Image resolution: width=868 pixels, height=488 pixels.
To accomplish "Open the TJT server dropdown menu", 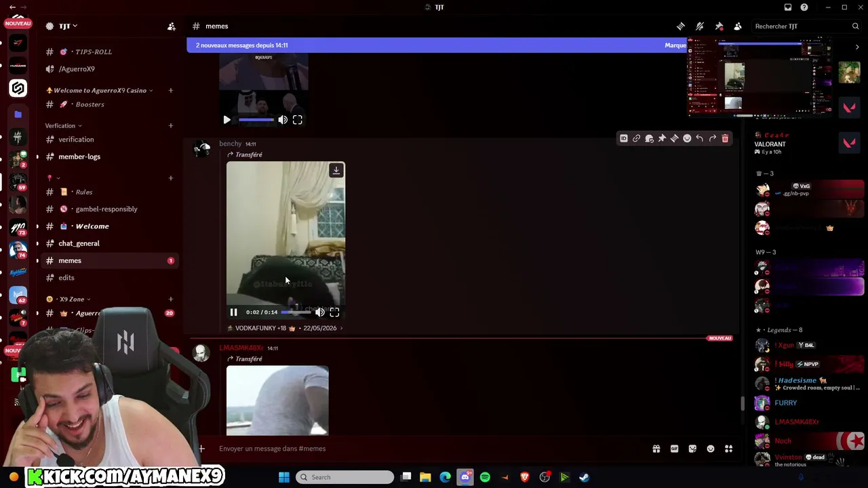I will 66,26.
